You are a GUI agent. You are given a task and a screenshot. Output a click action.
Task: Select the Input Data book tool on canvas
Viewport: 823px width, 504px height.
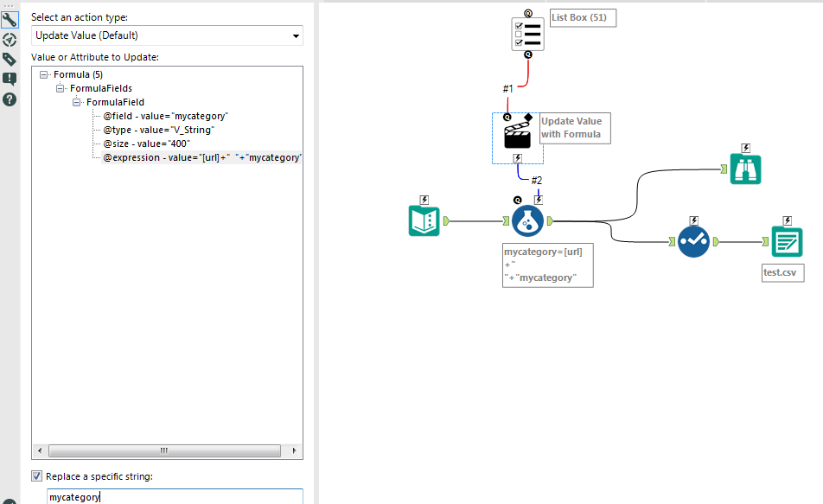424,220
